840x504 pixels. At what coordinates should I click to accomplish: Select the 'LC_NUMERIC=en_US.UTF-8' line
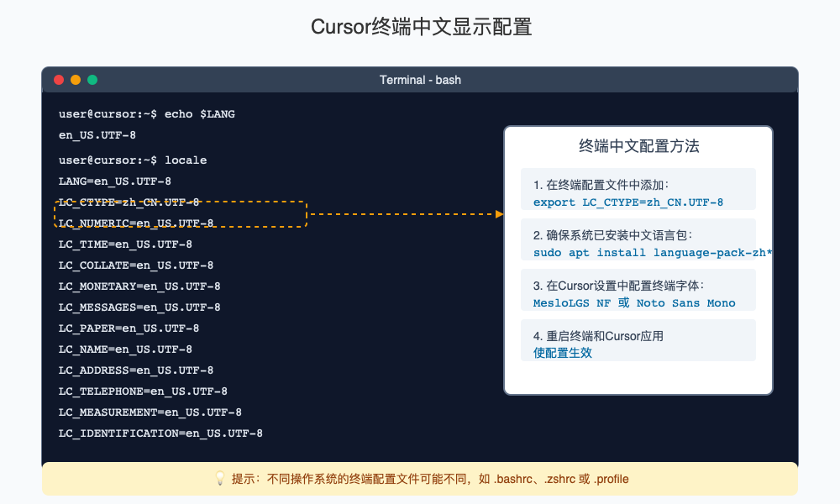point(135,223)
